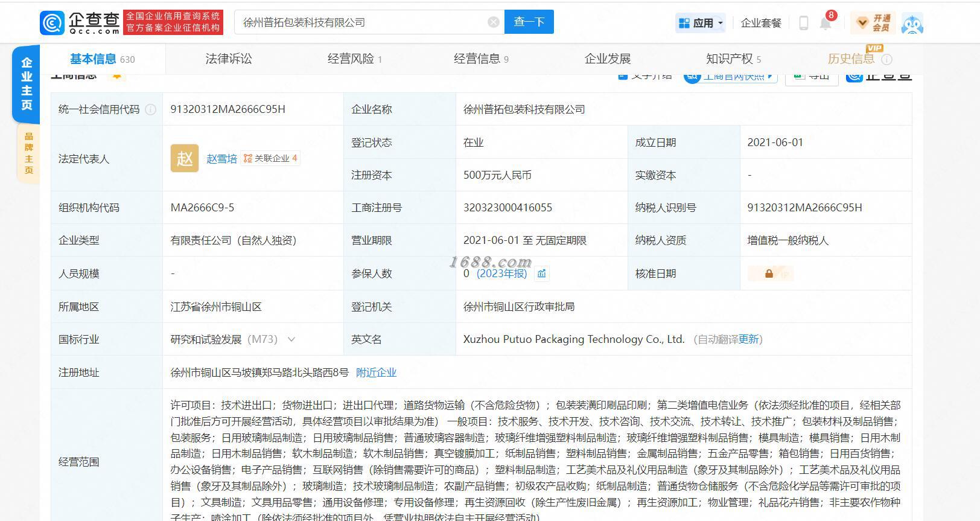The image size is (980, 521).
Task: Open chart icon beside 2023年报
Action: pos(542,273)
